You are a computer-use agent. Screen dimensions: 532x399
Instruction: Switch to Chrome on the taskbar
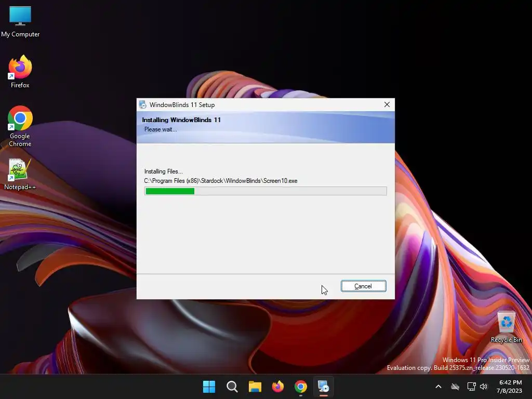pos(301,387)
